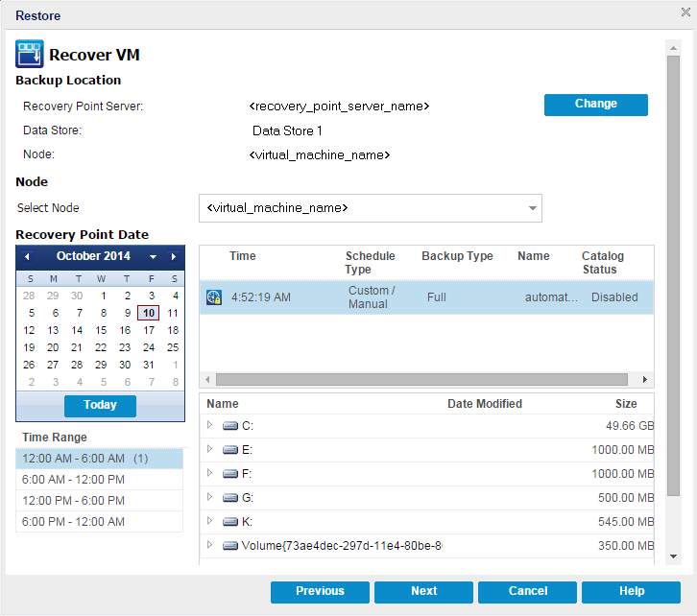Open the Select Node dropdown
This screenshot has height=616, width=697.
[532, 208]
